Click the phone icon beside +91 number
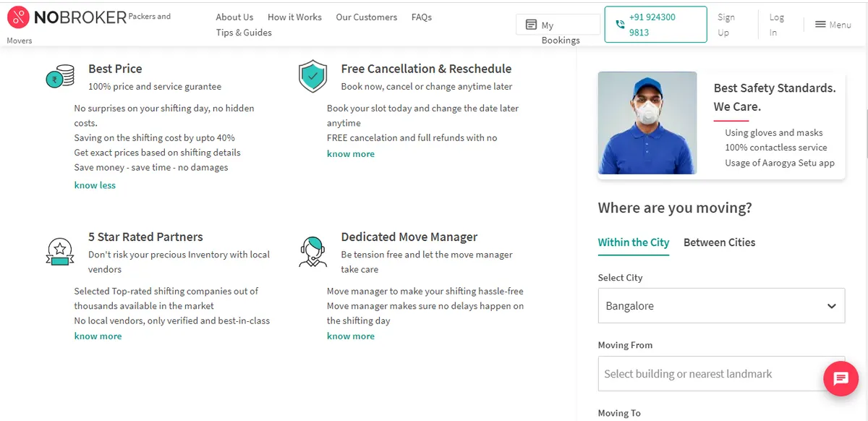Screen dimensions: 868x421 pos(620,25)
